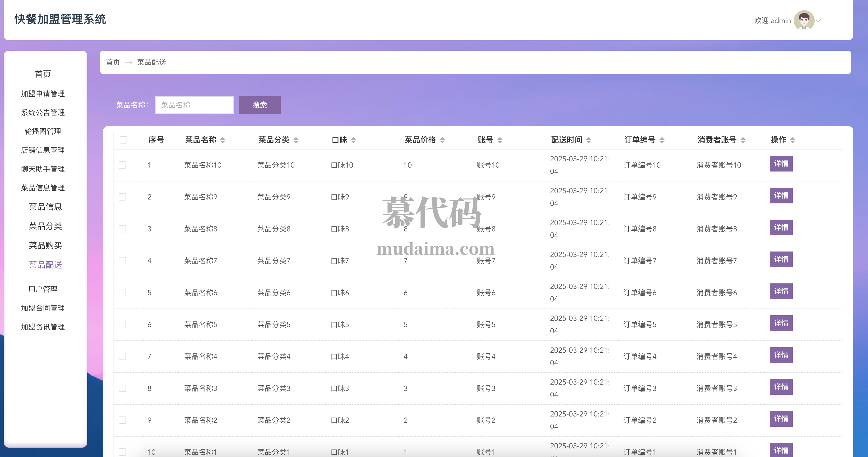Open the admin user dropdown chevron
Screen dimensions: 868x457
tap(819, 21)
